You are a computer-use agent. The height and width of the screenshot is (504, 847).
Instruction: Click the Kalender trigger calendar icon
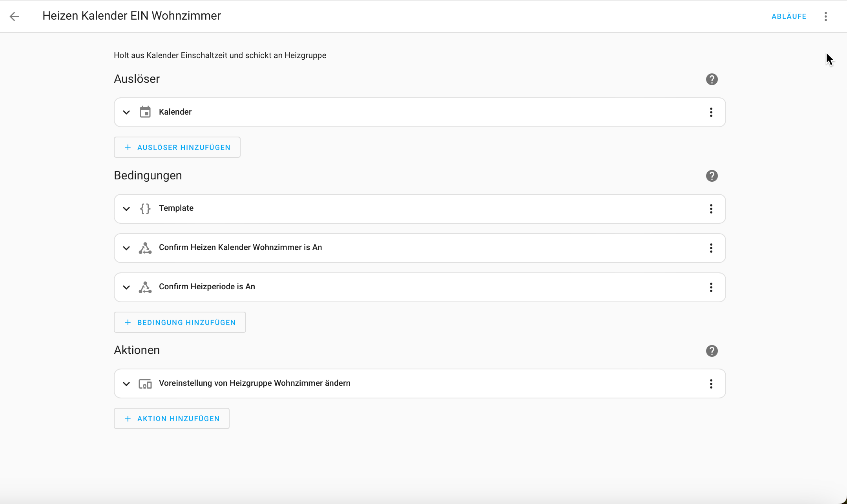pos(145,112)
